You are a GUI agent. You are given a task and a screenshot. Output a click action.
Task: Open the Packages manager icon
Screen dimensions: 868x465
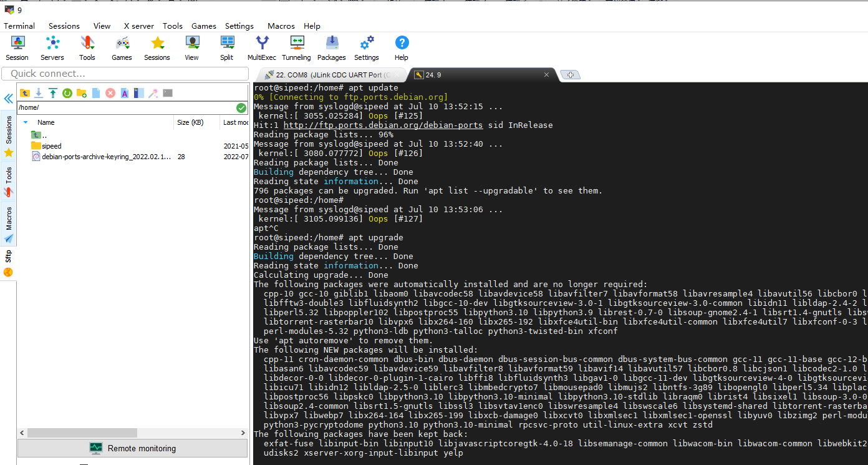click(x=331, y=47)
